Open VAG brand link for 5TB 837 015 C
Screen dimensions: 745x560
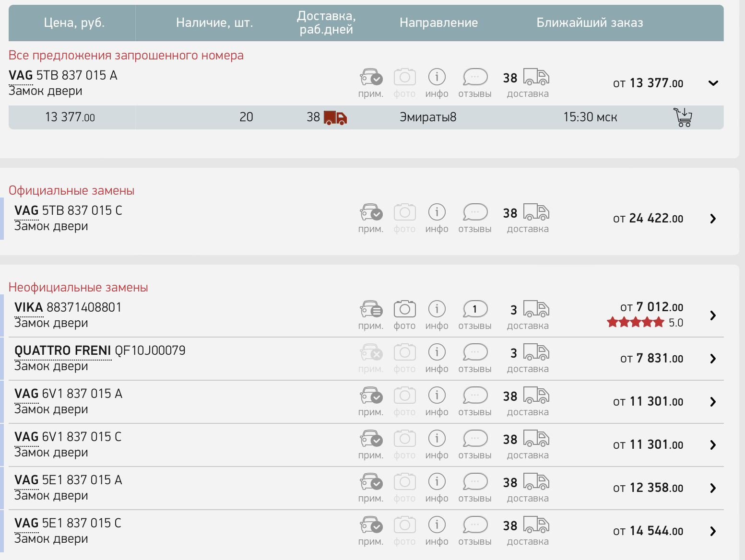click(26, 210)
